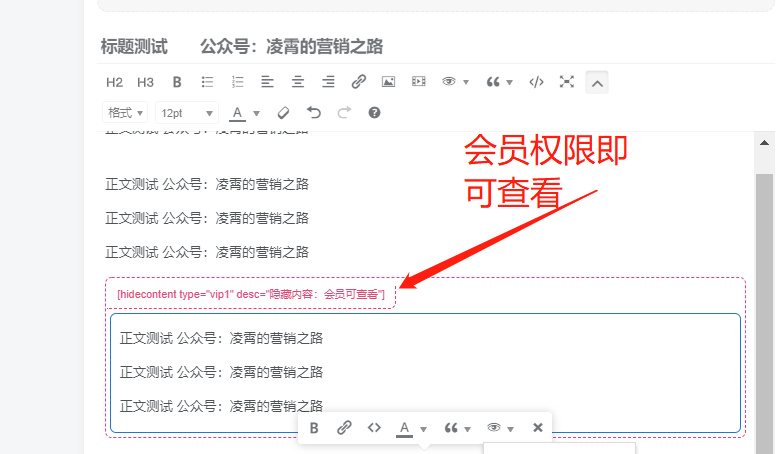Open the 12pt font size dropdown
The width and height of the screenshot is (779, 454).
[x=187, y=113]
